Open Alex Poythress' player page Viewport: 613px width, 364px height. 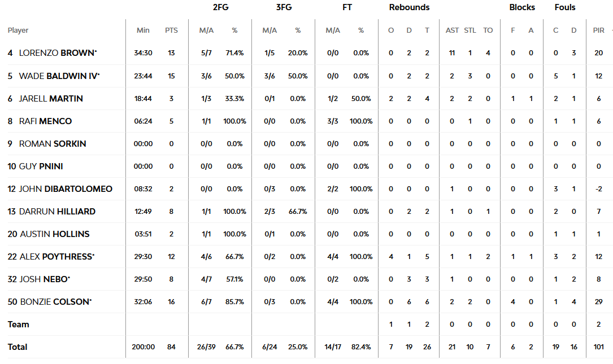(56, 256)
